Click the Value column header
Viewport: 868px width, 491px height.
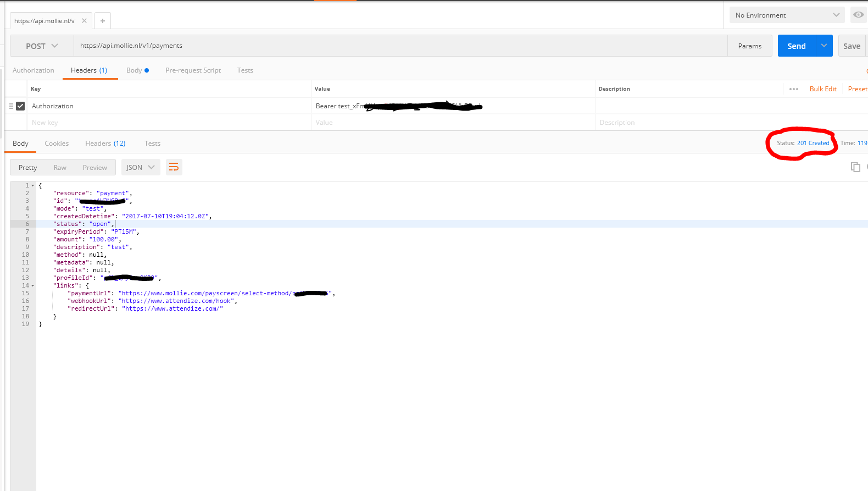pos(322,89)
